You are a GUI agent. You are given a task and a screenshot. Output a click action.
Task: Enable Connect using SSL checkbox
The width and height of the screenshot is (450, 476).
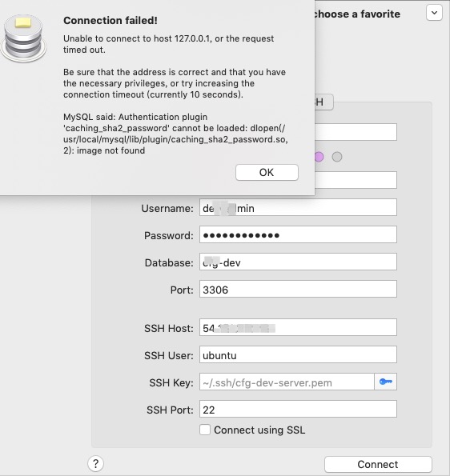pyautogui.click(x=205, y=430)
